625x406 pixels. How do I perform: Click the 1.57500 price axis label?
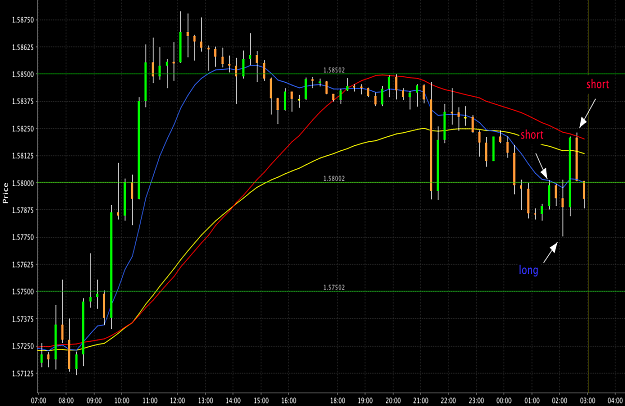coord(23,292)
